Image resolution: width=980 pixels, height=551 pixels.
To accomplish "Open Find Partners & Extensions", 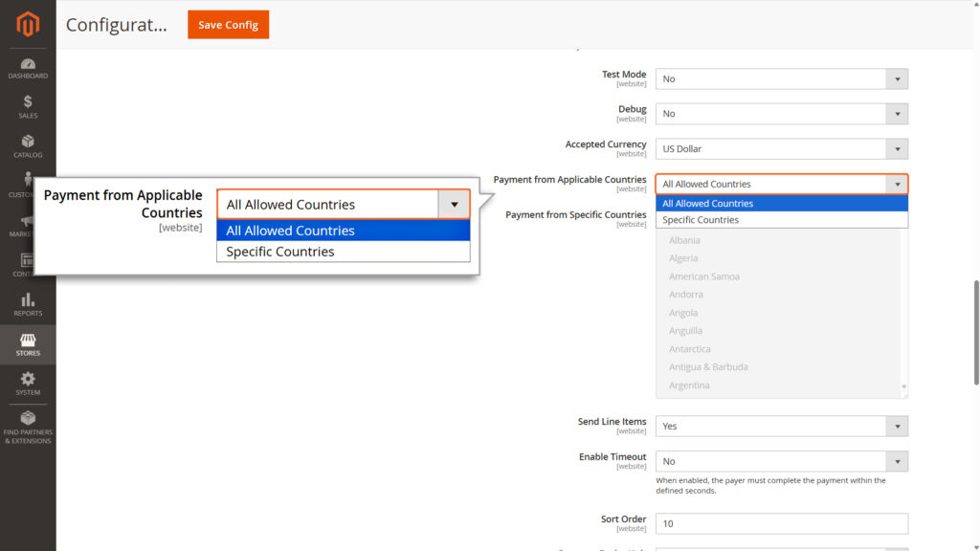I will click(28, 424).
